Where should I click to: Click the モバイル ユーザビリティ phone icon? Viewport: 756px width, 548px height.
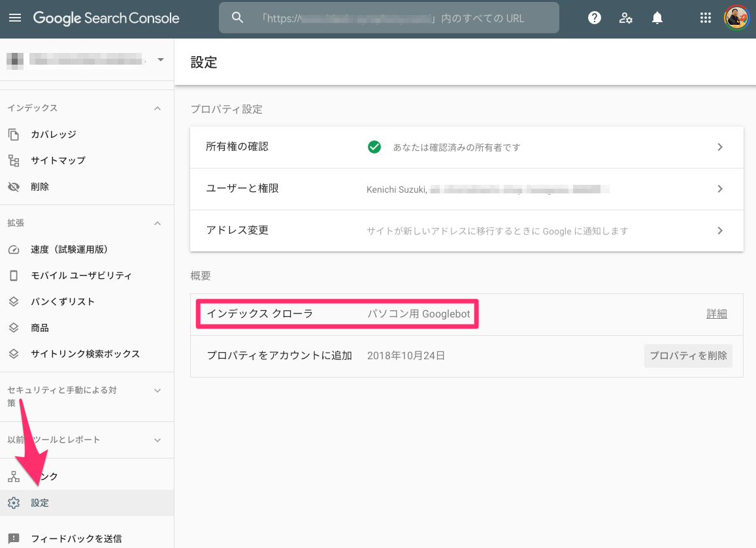pyautogui.click(x=14, y=275)
